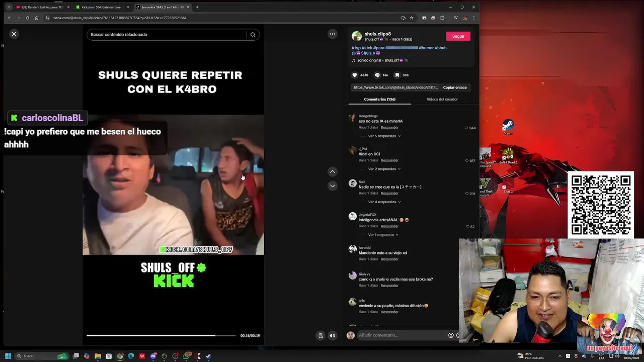Image resolution: width=644 pixels, height=362 pixels.
Task: Open the Windows Start menu
Action: point(8,356)
